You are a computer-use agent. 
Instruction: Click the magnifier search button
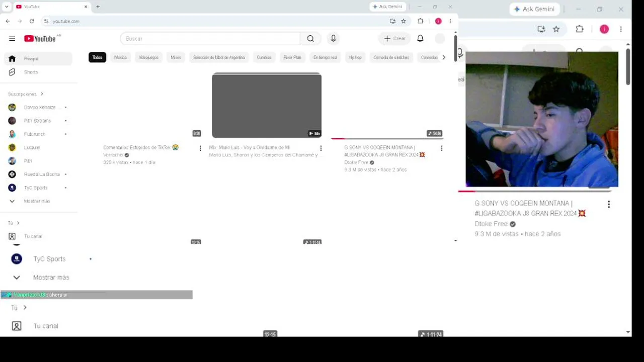pos(310,39)
